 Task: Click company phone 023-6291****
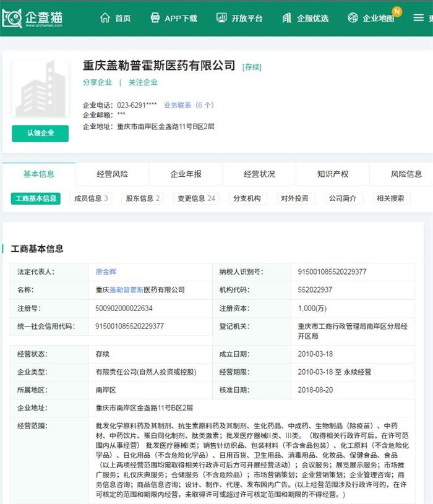(x=137, y=105)
